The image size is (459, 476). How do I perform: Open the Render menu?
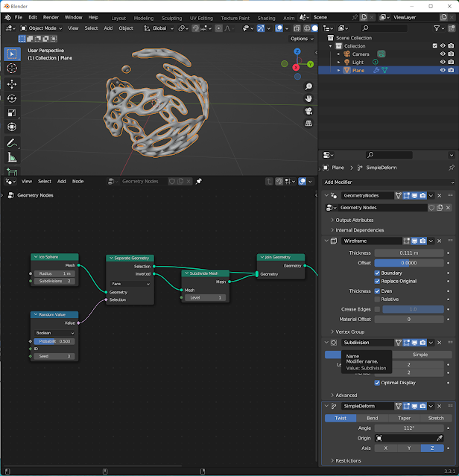[x=51, y=18]
